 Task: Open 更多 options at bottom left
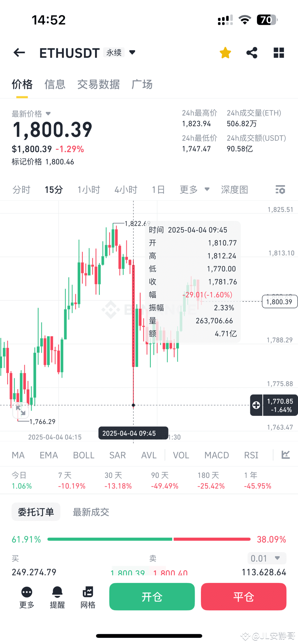pyautogui.click(x=26, y=597)
